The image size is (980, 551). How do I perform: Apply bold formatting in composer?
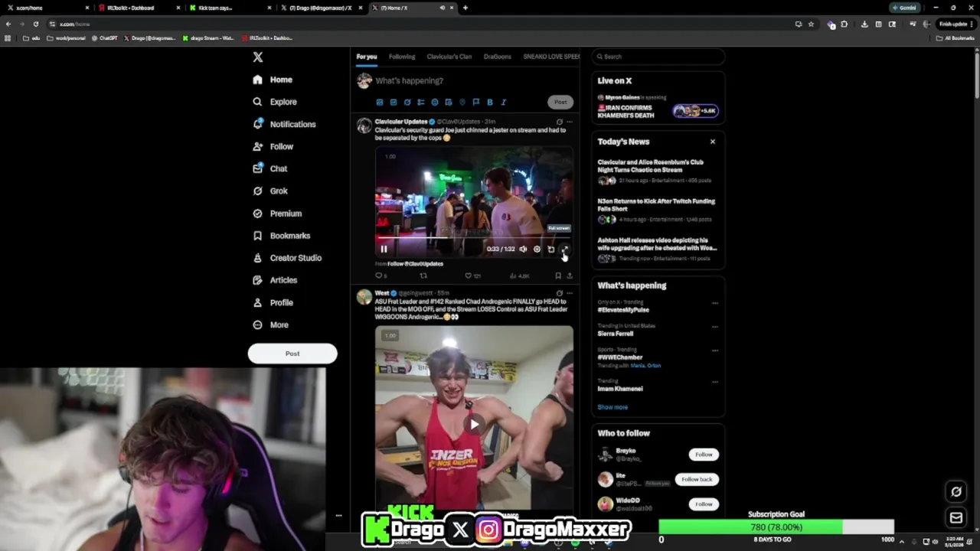pyautogui.click(x=489, y=102)
